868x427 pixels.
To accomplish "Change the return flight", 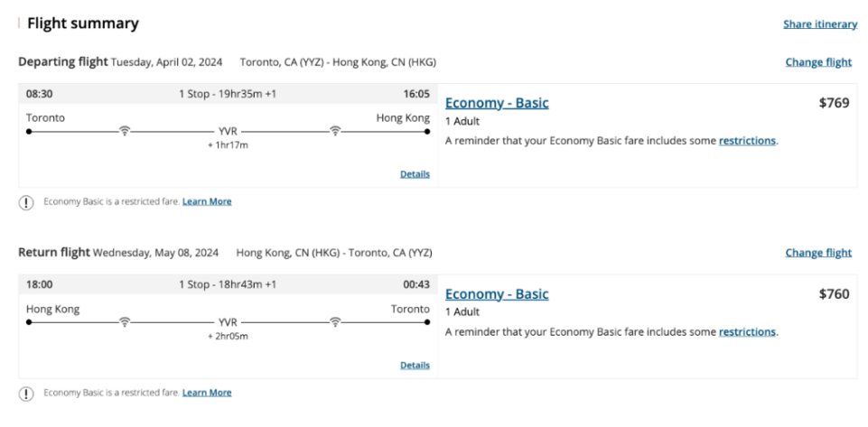I will [x=818, y=253].
